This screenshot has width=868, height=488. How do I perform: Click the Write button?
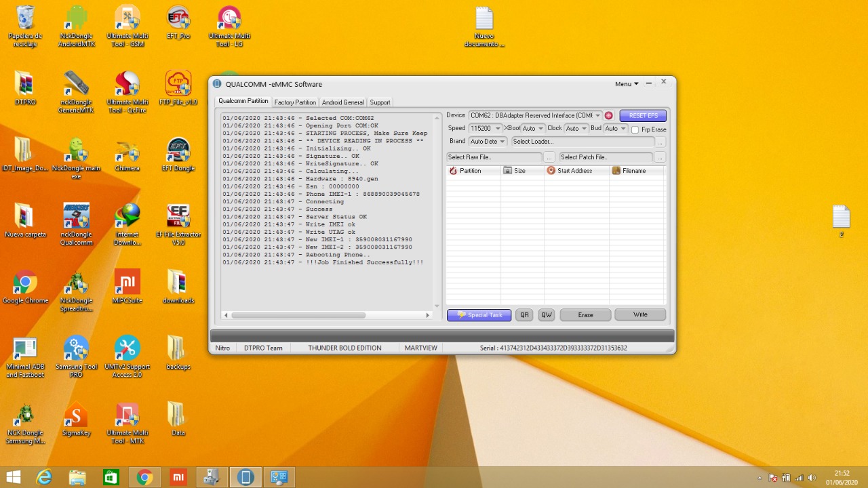click(640, 315)
